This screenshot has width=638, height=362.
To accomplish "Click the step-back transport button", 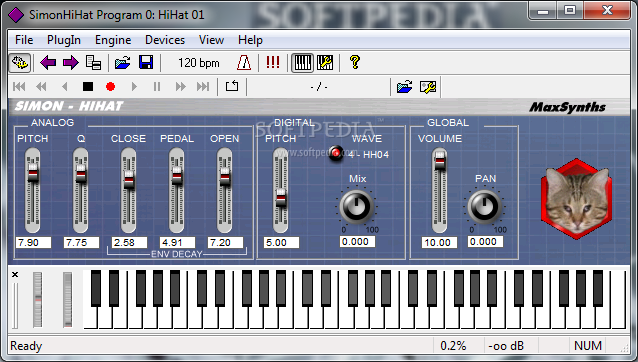I will [x=64, y=86].
